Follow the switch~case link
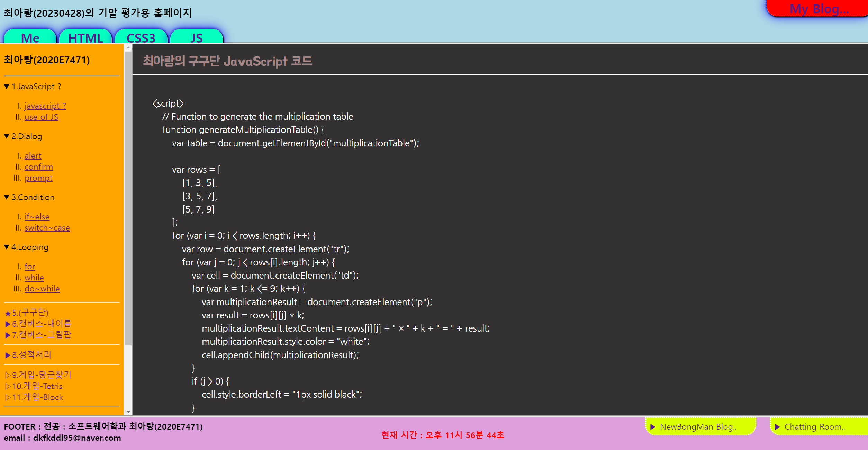This screenshot has width=868, height=450. [47, 228]
